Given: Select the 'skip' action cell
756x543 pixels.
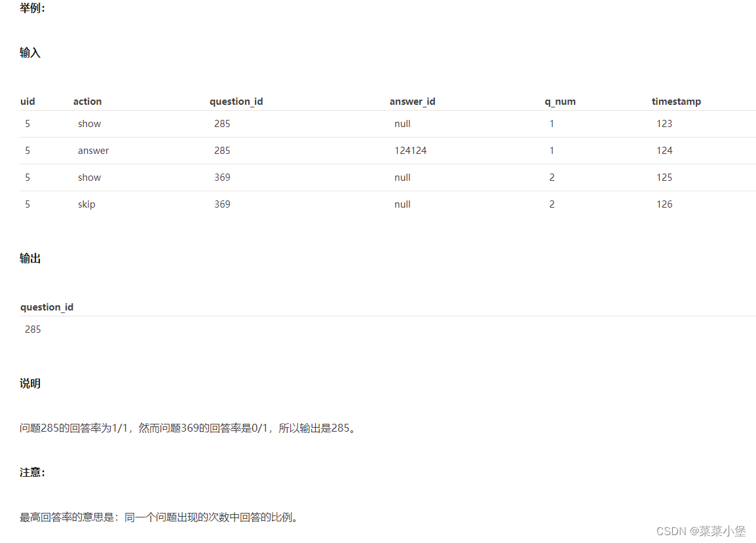Looking at the screenshot, I should point(86,204).
